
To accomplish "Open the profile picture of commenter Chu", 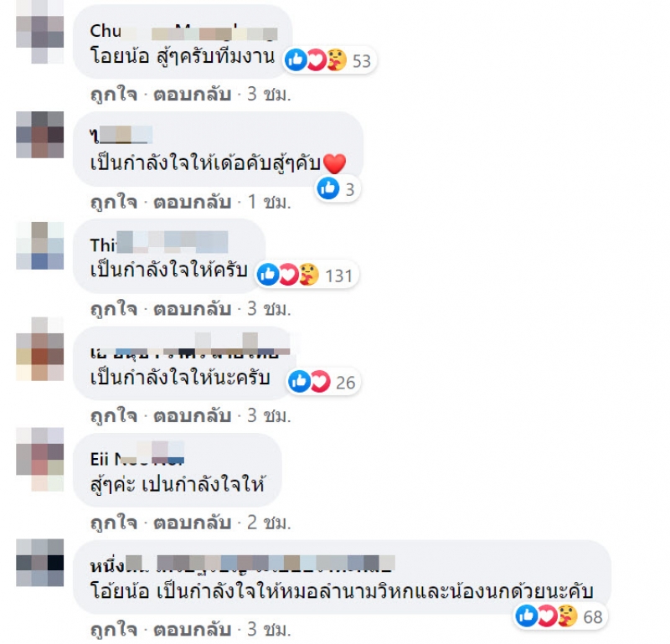I will click(x=39, y=33).
